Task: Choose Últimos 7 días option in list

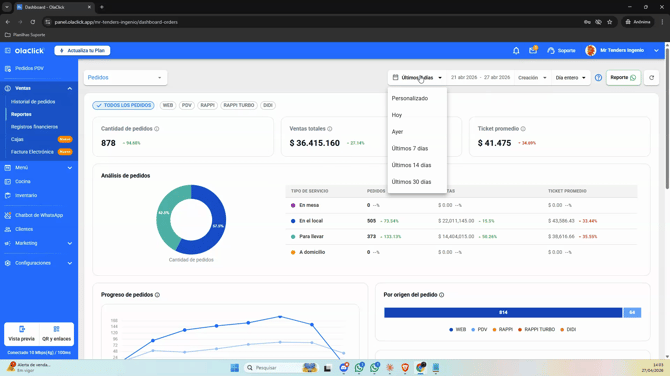Action: pyautogui.click(x=417, y=148)
